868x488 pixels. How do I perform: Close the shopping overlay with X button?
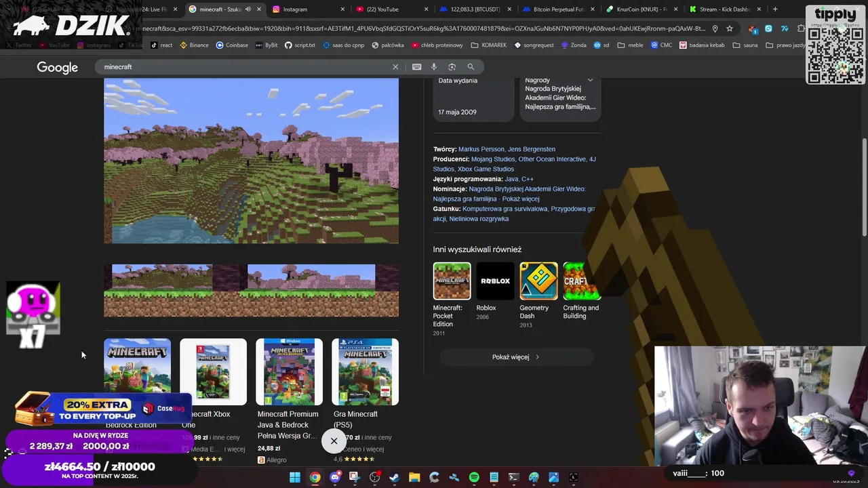334,441
